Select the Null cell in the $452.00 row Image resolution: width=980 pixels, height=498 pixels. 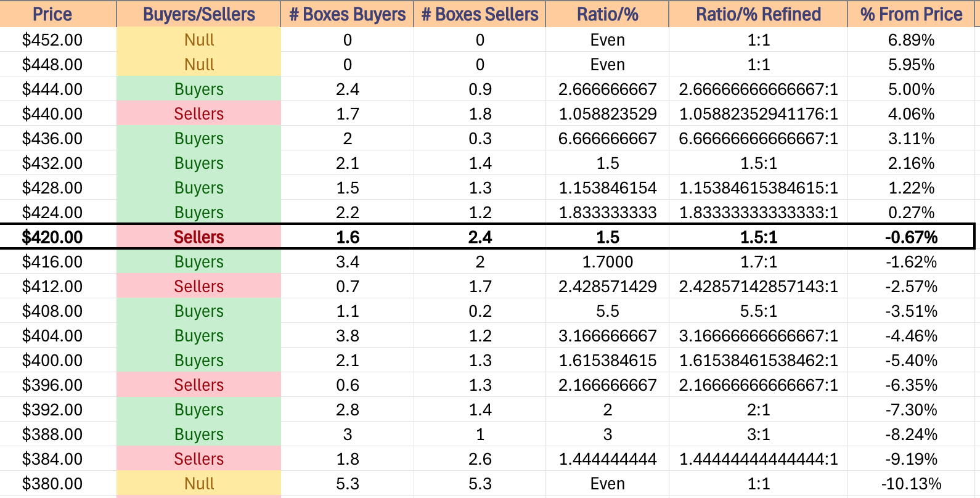[x=198, y=40]
